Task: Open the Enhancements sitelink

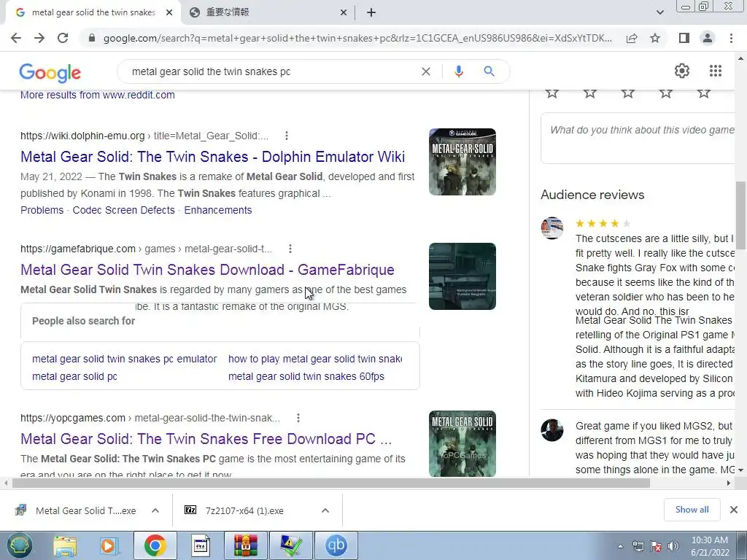Action: [218, 210]
